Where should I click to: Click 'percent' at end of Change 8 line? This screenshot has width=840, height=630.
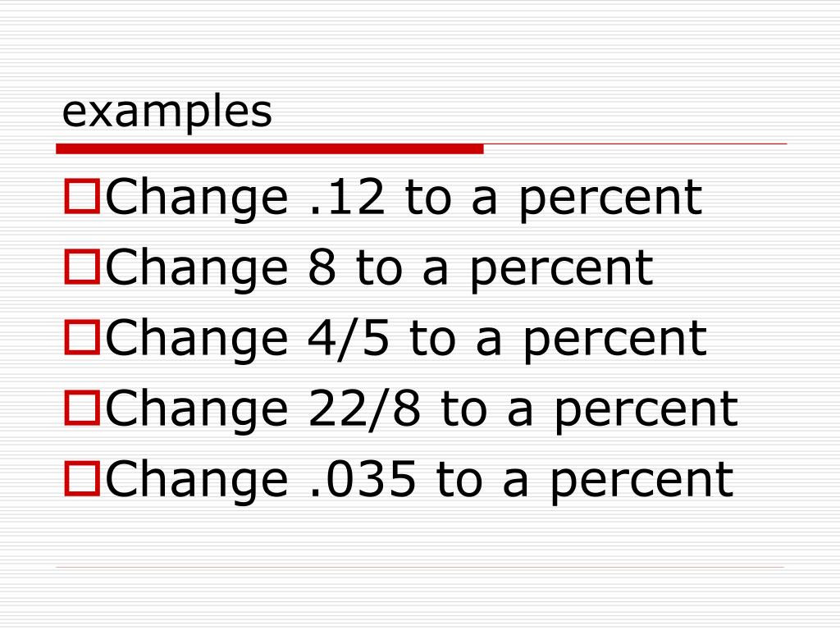[x=561, y=271]
